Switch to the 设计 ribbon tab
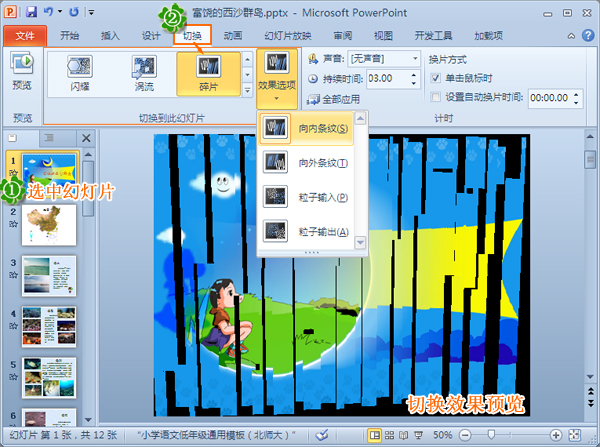600x447 pixels. 151,36
